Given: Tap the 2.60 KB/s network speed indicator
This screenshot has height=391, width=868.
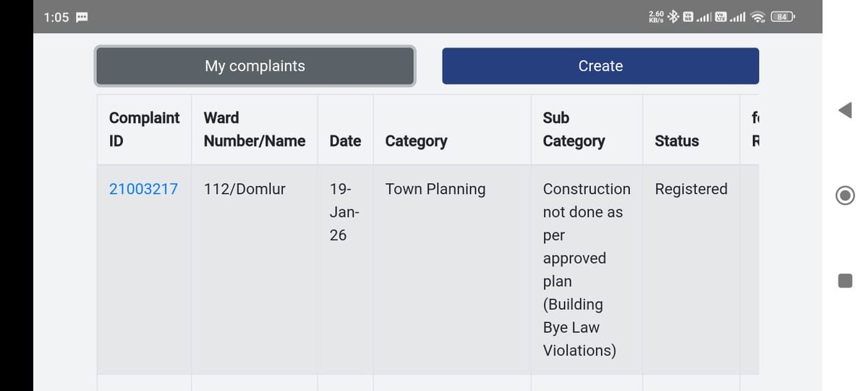Looking at the screenshot, I should coord(656,17).
